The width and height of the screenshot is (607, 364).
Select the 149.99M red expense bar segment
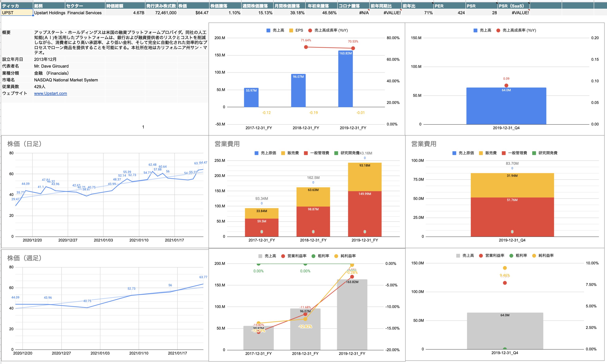click(x=365, y=214)
